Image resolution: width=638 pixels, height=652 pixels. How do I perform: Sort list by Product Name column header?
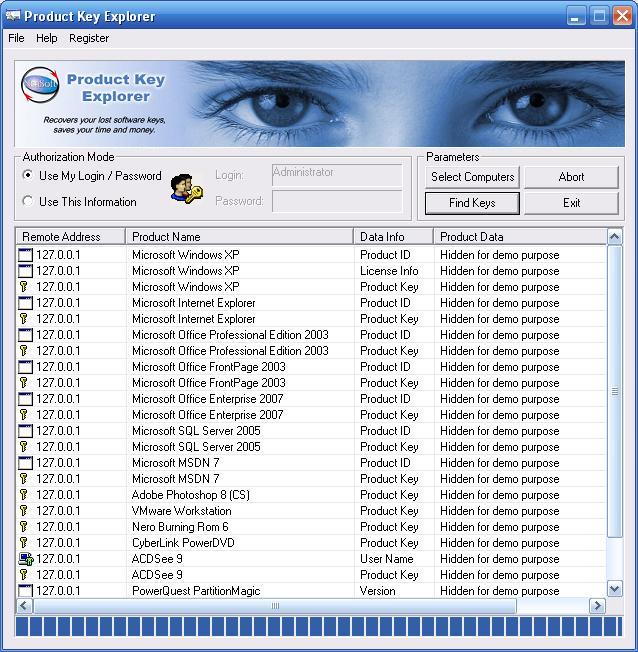point(239,237)
